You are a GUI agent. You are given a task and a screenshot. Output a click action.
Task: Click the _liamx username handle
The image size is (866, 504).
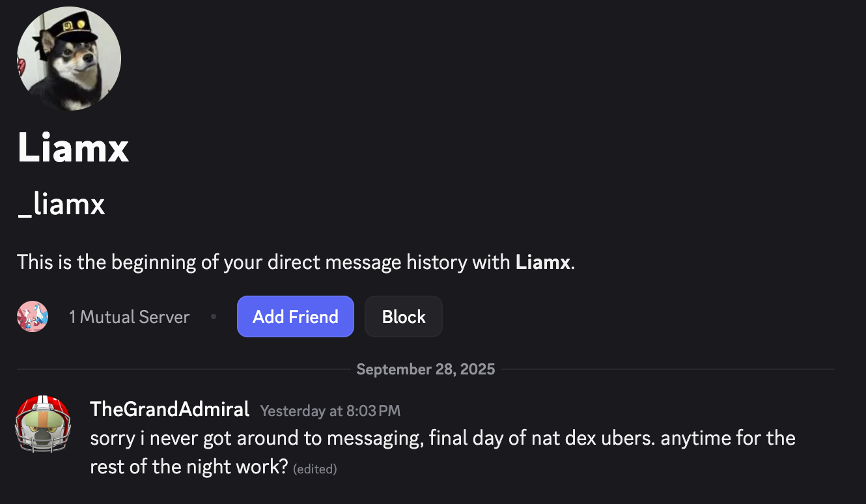[x=61, y=204]
